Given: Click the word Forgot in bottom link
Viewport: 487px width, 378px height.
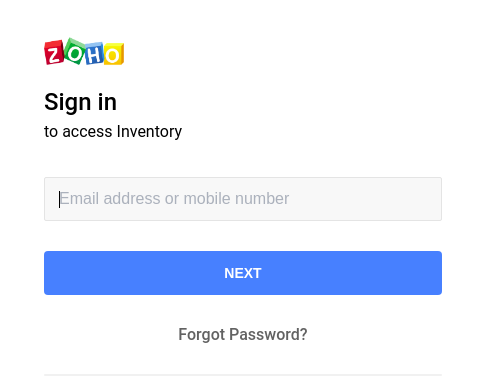Looking at the screenshot, I should coord(202,334).
